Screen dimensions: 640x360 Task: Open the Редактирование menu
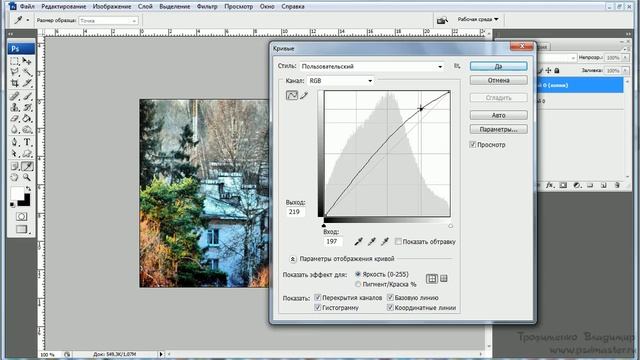(64, 7)
